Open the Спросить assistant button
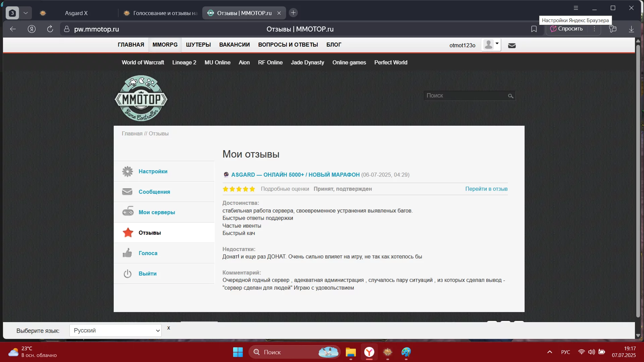This screenshot has width=644, height=362. point(567,29)
